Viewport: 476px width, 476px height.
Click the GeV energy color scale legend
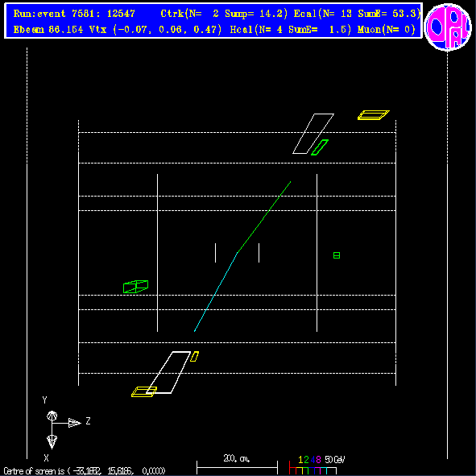pos(317,465)
